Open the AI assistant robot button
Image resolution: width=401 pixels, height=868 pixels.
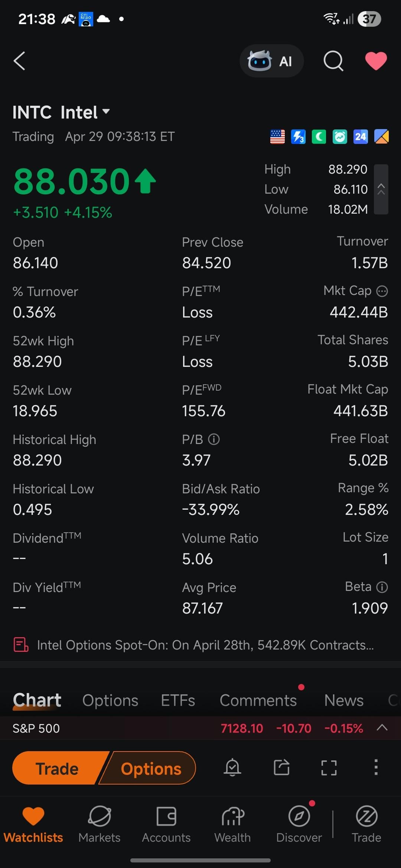coord(271,61)
